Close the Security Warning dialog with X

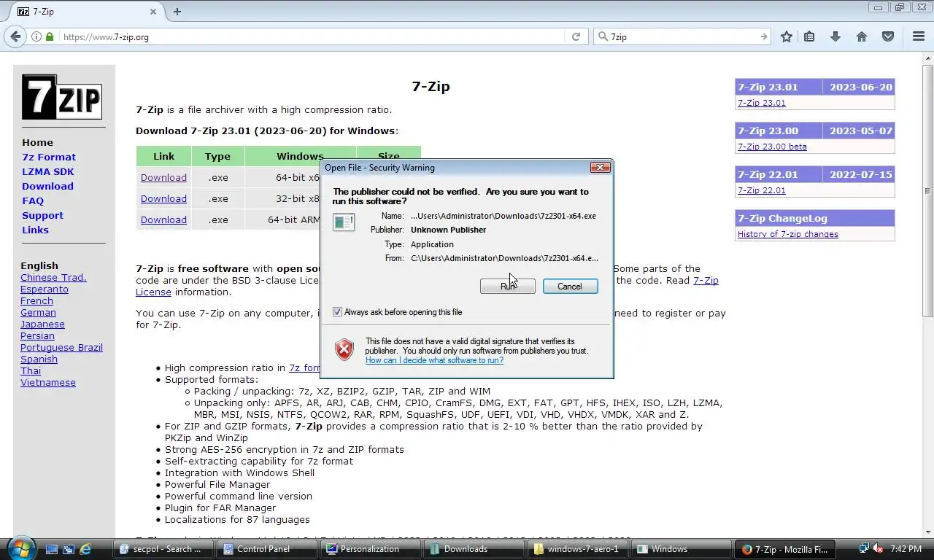(x=600, y=168)
